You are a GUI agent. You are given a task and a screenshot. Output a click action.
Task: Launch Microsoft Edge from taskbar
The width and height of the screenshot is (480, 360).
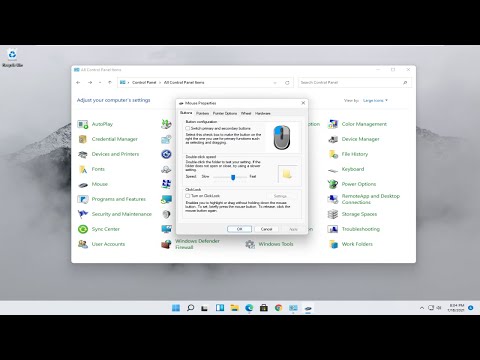pos(249,308)
